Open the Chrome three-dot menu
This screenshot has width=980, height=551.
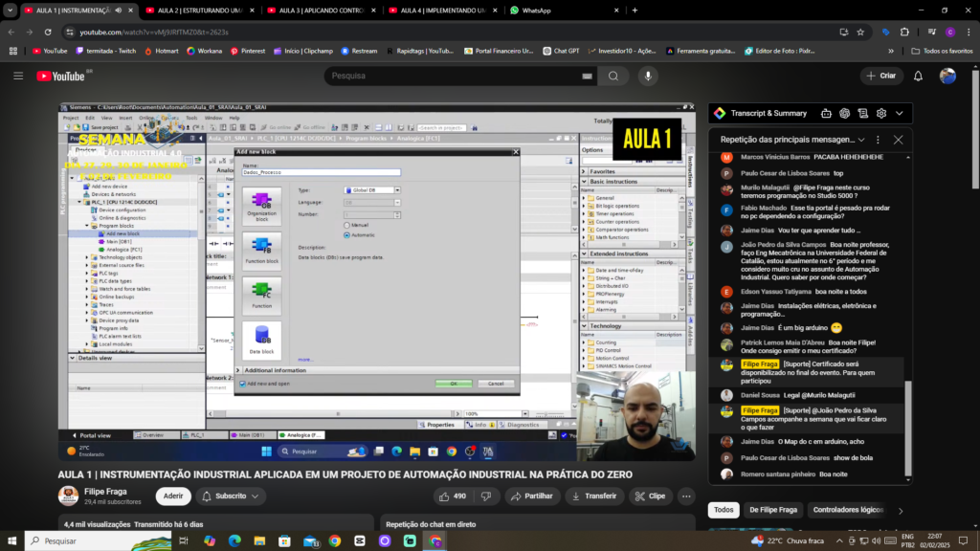(x=969, y=32)
